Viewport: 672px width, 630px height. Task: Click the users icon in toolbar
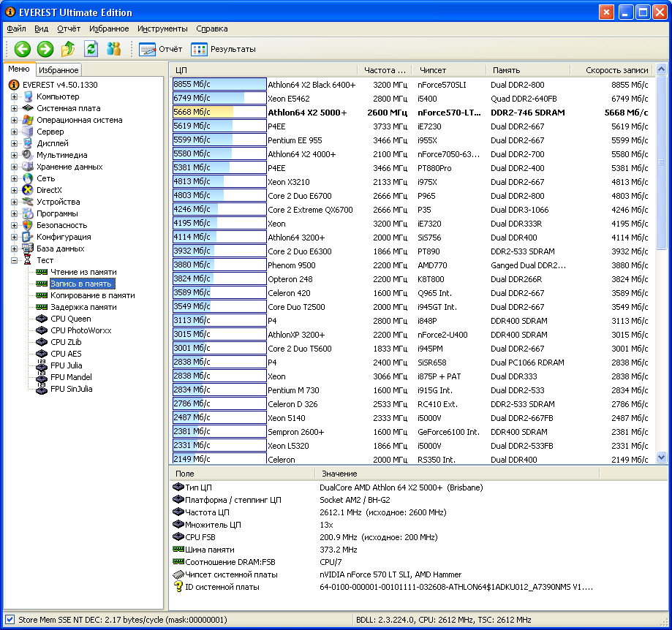pyautogui.click(x=113, y=49)
